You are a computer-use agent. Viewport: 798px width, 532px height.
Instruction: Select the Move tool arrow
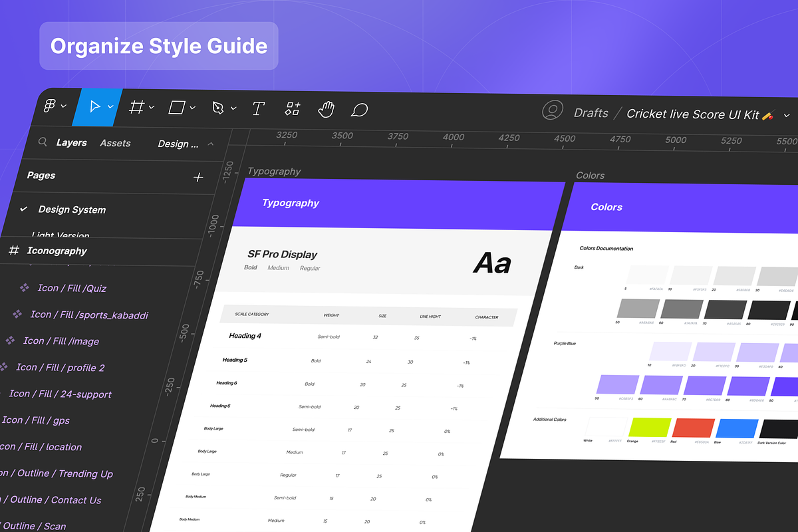(94, 106)
